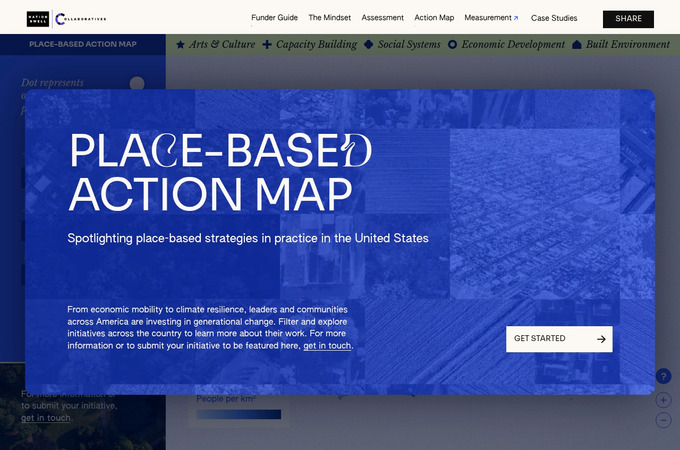This screenshot has width=680, height=450.
Task: Open the Funder Guide menu item
Action: [275, 18]
